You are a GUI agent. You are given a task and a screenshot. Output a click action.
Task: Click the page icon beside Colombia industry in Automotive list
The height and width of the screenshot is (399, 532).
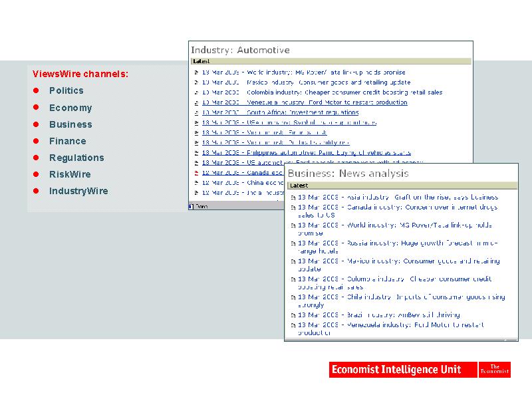coord(196,92)
